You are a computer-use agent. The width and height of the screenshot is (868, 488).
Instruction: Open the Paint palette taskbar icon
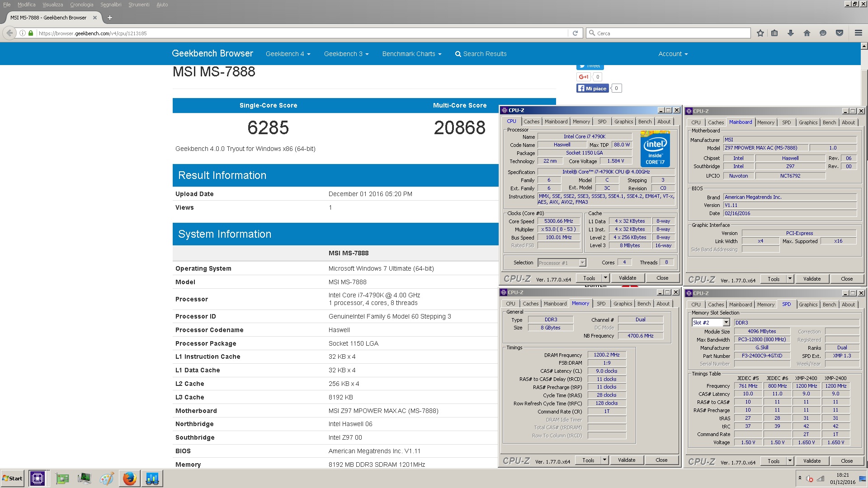point(107,478)
